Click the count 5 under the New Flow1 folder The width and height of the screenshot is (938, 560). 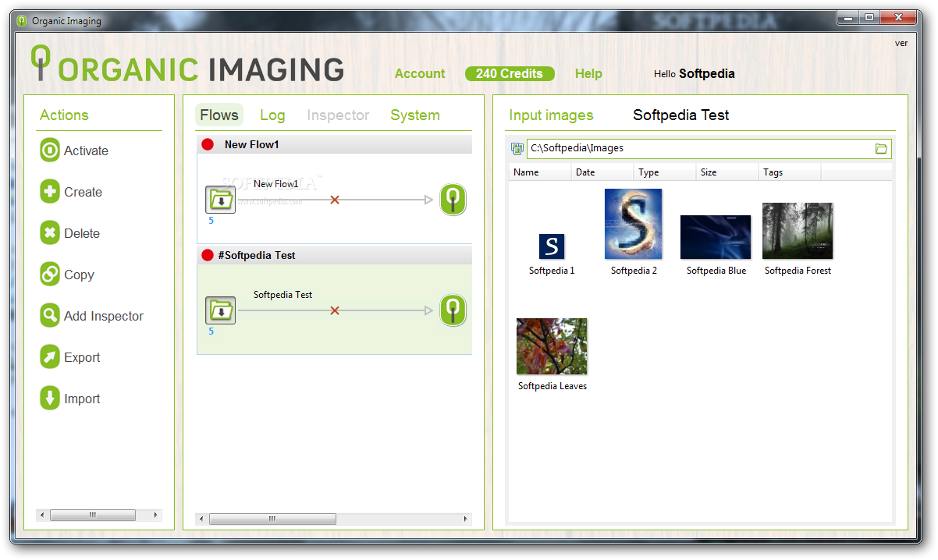211,221
